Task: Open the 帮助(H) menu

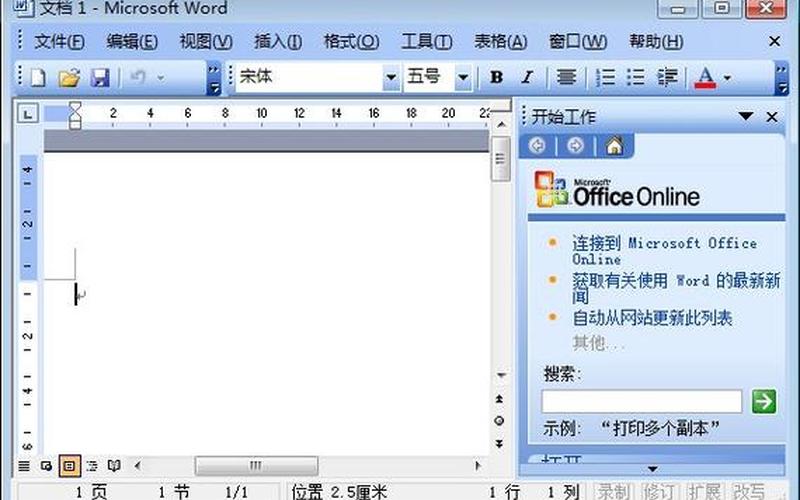Action: click(656, 41)
